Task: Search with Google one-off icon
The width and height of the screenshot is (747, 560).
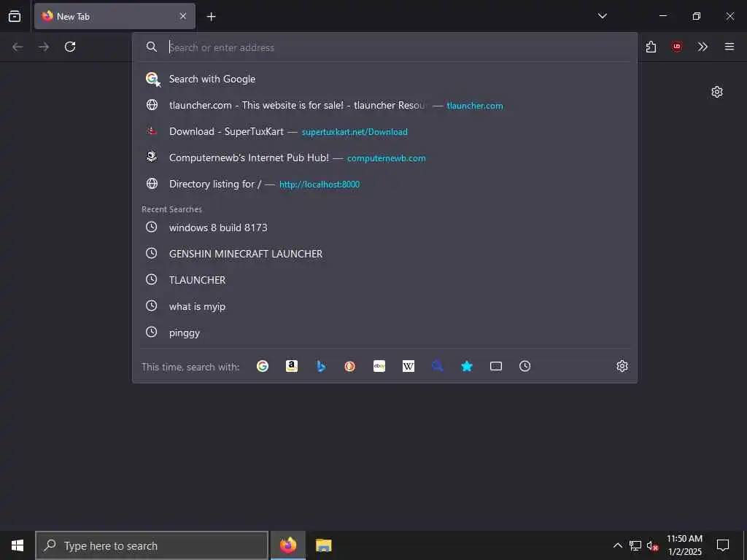Action: point(263,366)
